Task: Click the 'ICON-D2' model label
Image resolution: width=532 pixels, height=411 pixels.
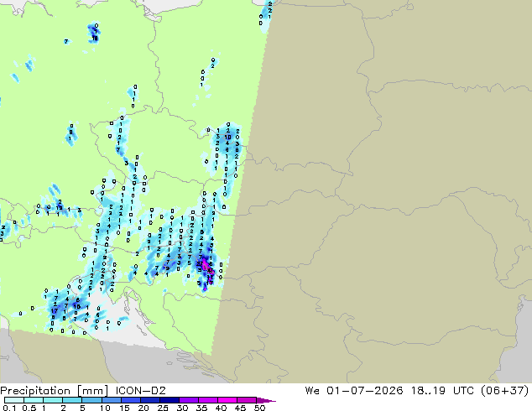Action: coord(140,391)
